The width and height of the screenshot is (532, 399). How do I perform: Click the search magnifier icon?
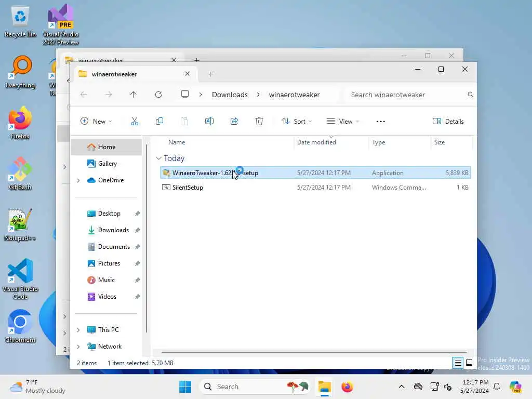470,95
